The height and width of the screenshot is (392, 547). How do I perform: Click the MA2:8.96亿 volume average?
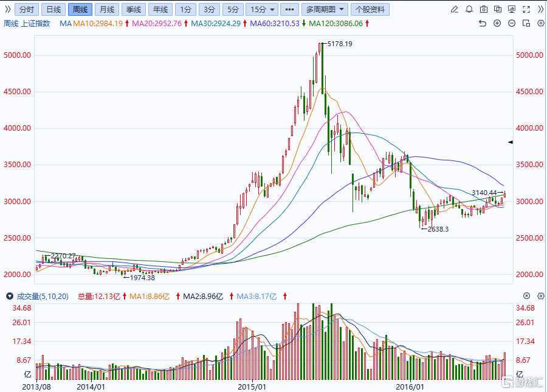(x=203, y=297)
